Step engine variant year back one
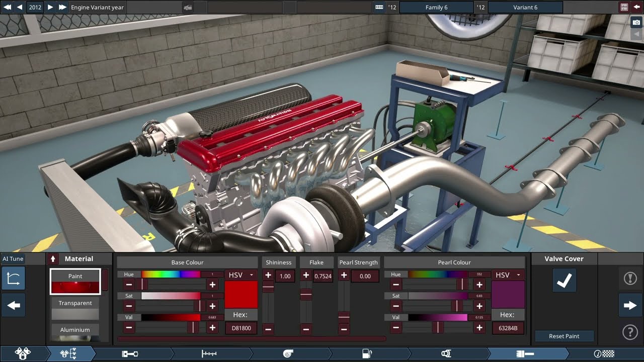This screenshot has height=362, width=644. click(x=20, y=7)
